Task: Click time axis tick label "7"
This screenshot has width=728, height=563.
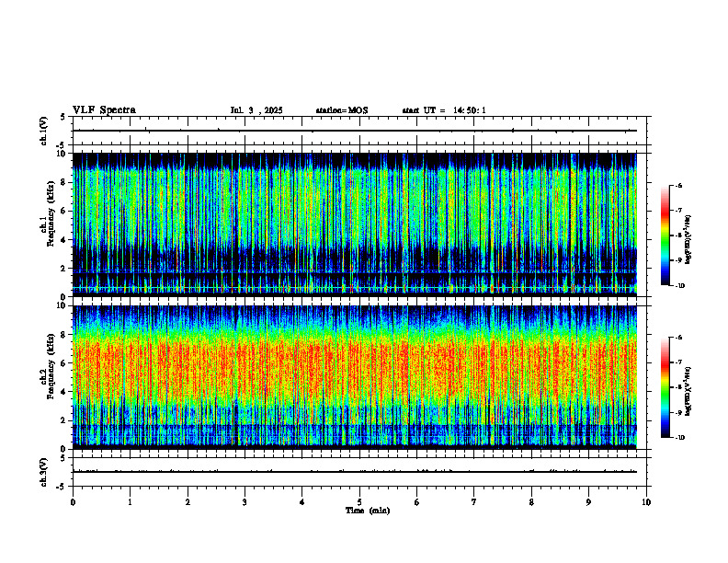Action: click(x=474, y=502)
